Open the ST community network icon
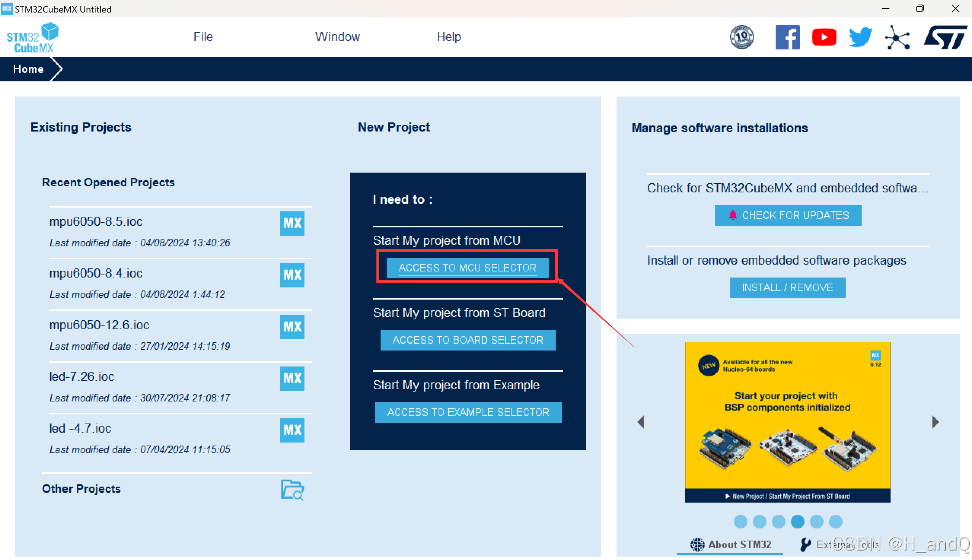 [x=897, y=38]
